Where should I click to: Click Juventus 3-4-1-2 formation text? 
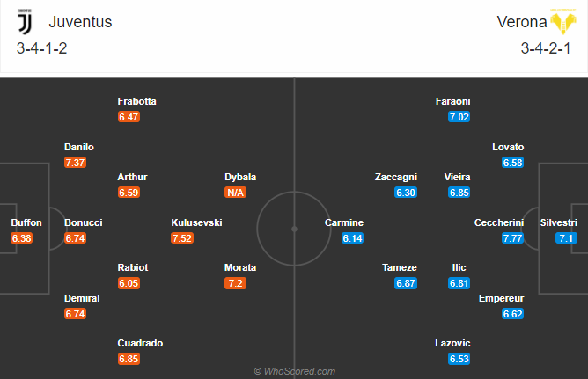41,48
